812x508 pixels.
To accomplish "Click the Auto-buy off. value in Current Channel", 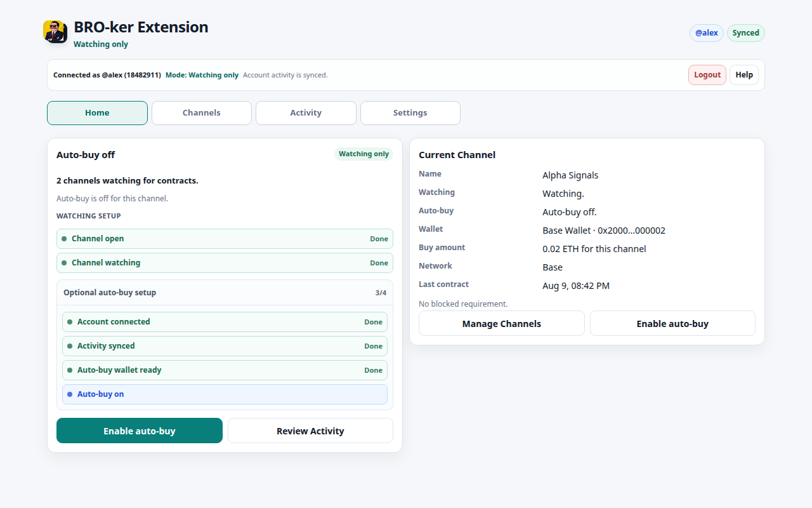I will tap(570, 212).
